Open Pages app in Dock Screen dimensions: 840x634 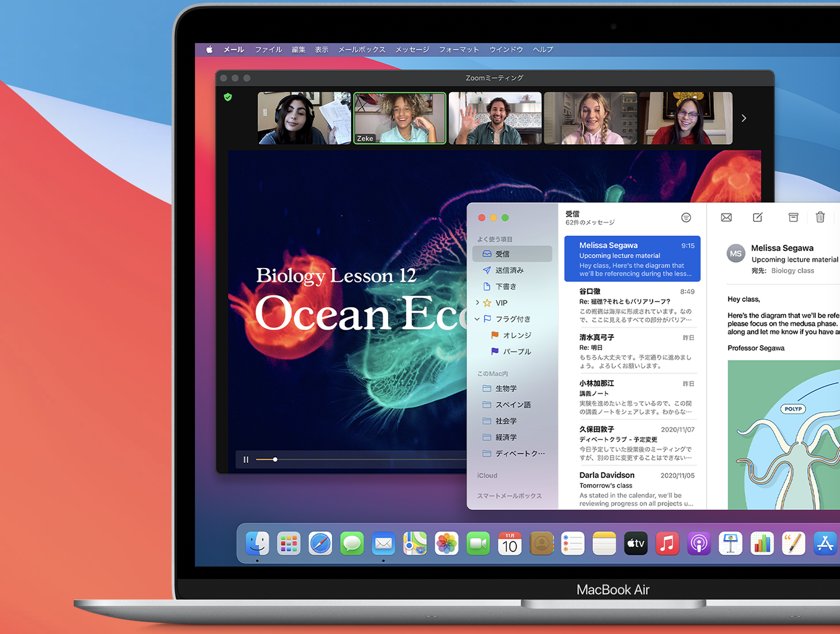point(794,543)
